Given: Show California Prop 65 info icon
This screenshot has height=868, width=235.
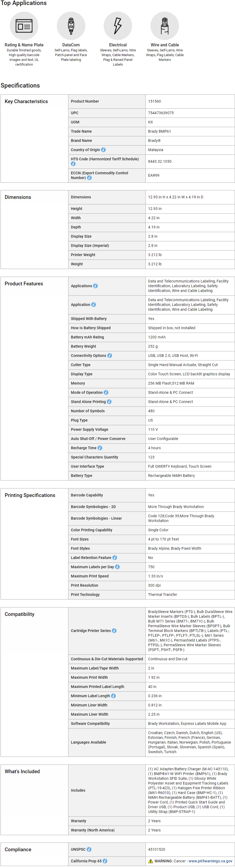Looking at the screenshot, I should click(x=105, y=861).
